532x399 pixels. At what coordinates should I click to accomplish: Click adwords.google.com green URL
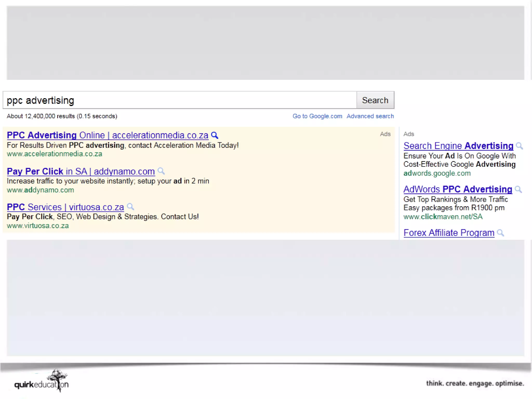tap(437, 173)
